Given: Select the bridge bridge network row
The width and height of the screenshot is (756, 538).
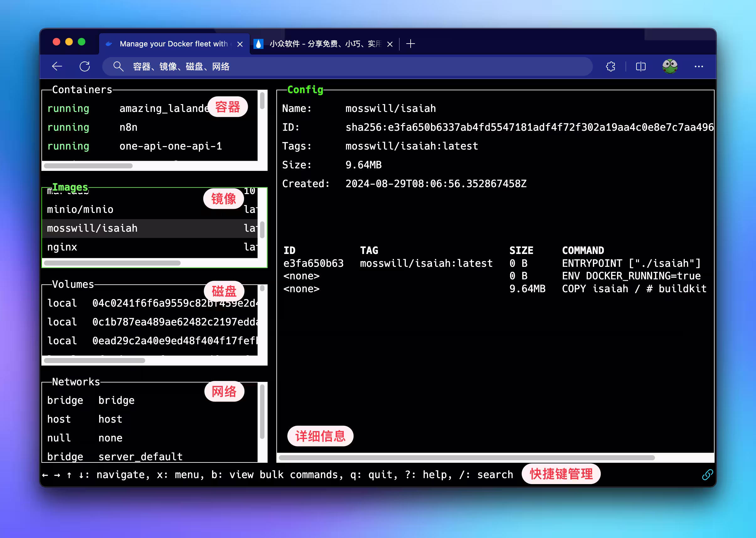Looking at the screenshot, I should [x=150, y=400].
